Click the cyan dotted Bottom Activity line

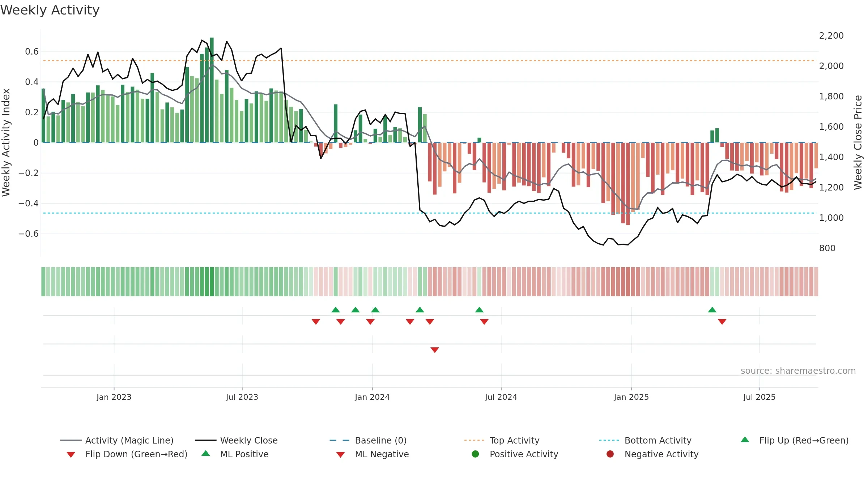[x=429, y=213]
